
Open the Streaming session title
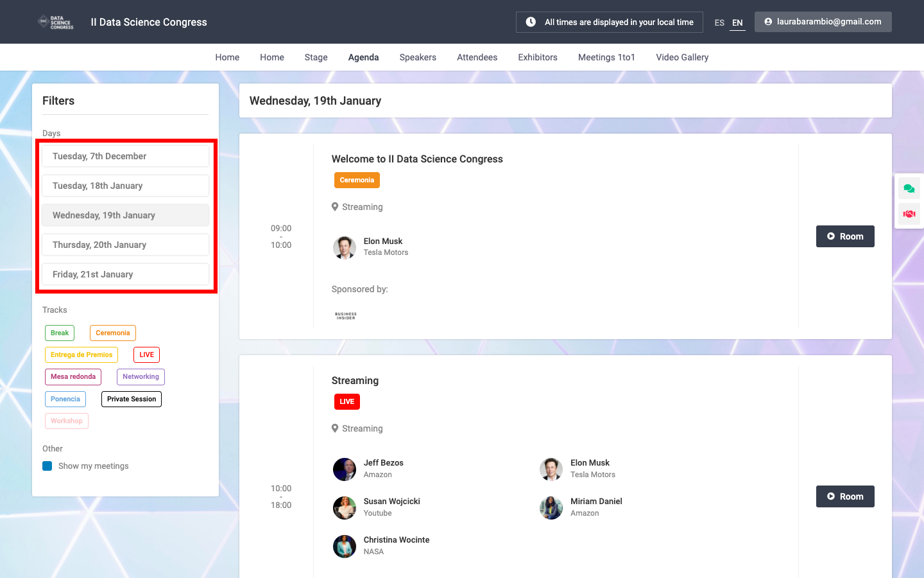pos(355,381)
